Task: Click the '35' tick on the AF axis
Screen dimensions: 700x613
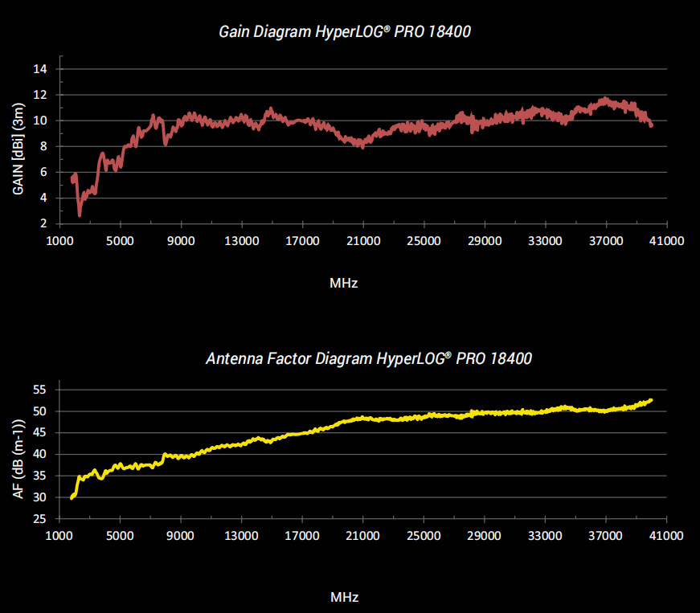Action: 39,476
